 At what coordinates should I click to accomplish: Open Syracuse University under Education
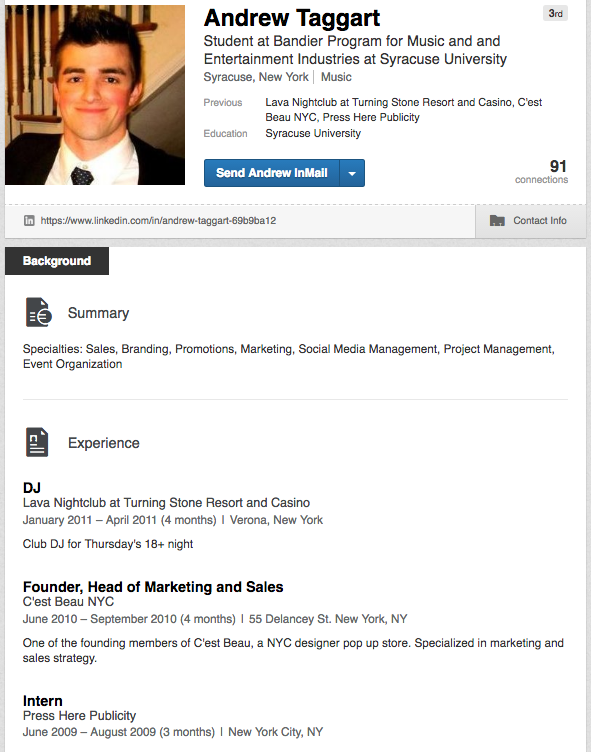[313, 133]
